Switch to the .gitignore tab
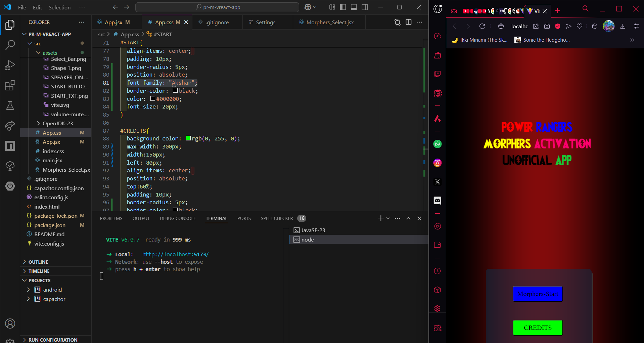 (217, 22)
